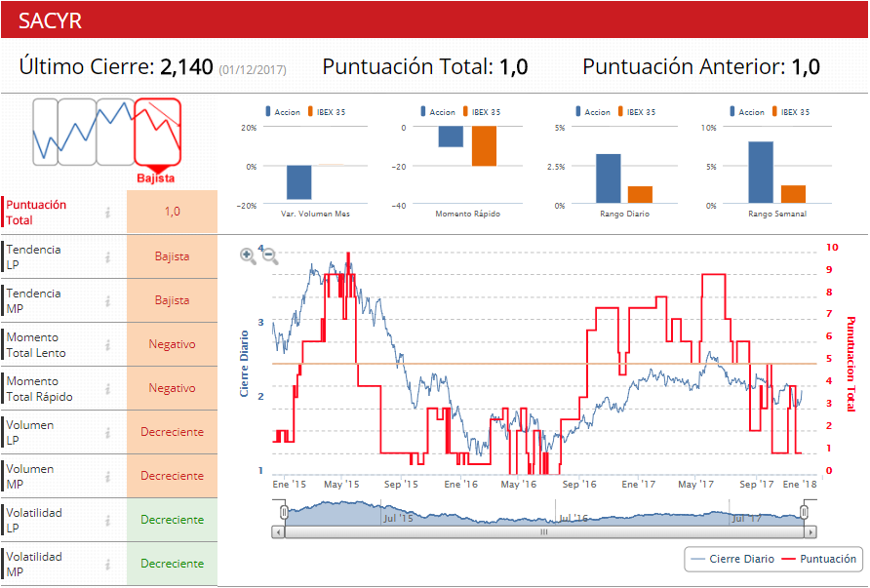Click the Rango Semanal chart caption

(x=777, y=214)
